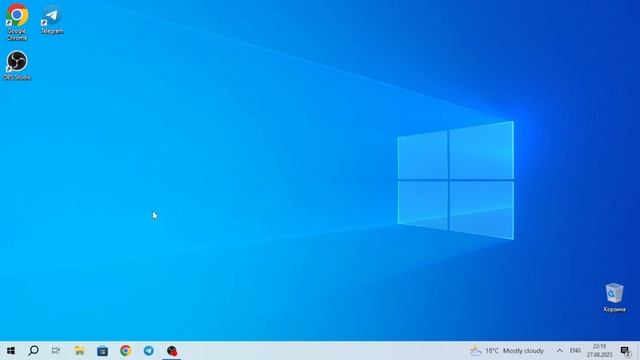Screen dimensions: 640x360
Task: Select the Telegram desktop shortcut
Action: click(x=52, y=20)
